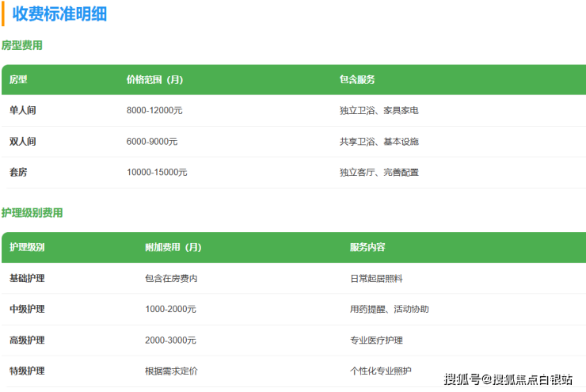Select the 特级护理 row label
586x392 pixels.
pos(27,371)
